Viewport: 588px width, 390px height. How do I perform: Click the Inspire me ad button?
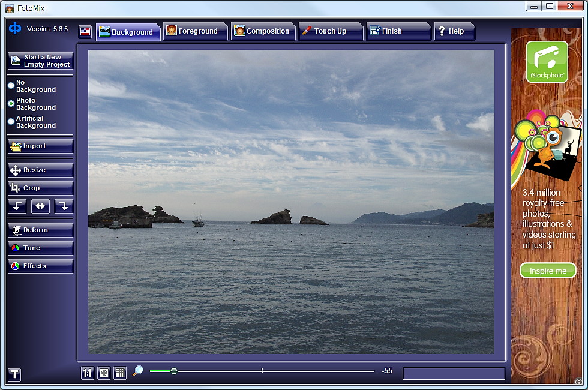point(548,271)
